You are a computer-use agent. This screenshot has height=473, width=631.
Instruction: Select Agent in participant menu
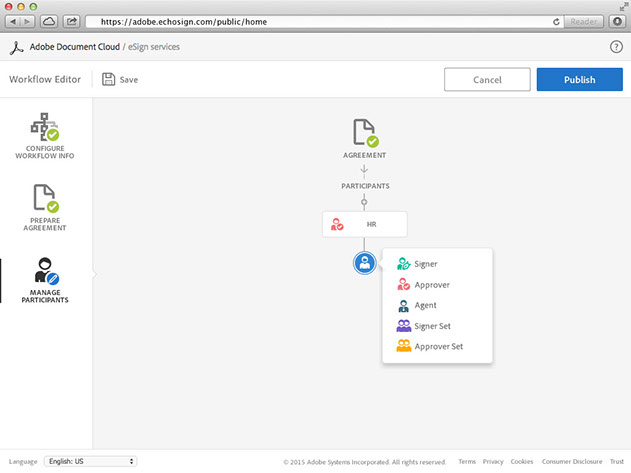pos(425,305)
